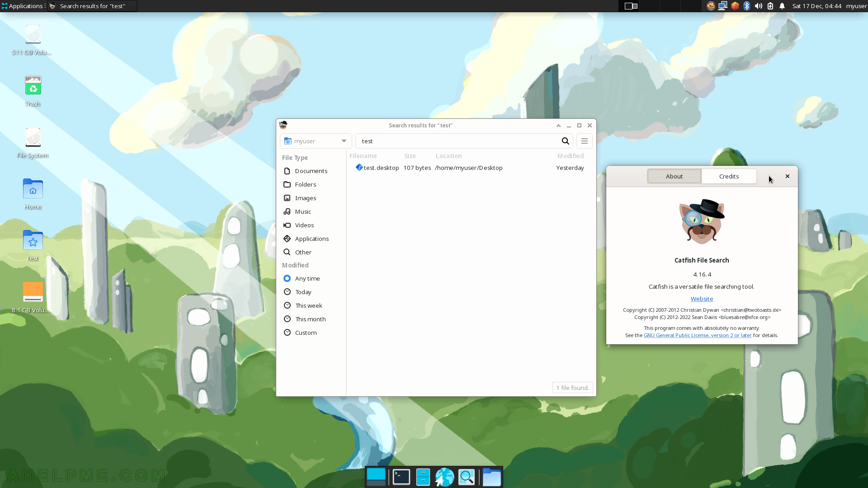Image resolution: width=868 pixels, height=488 pixels.
Task: Sort results by Size column
Action: [410, 156]
